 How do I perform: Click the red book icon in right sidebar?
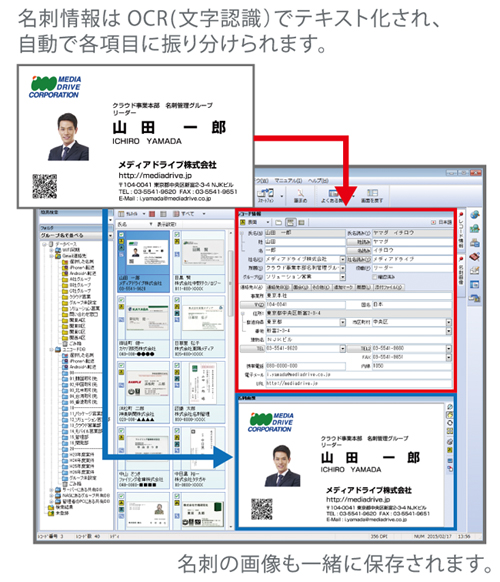(x=475, y=257)
